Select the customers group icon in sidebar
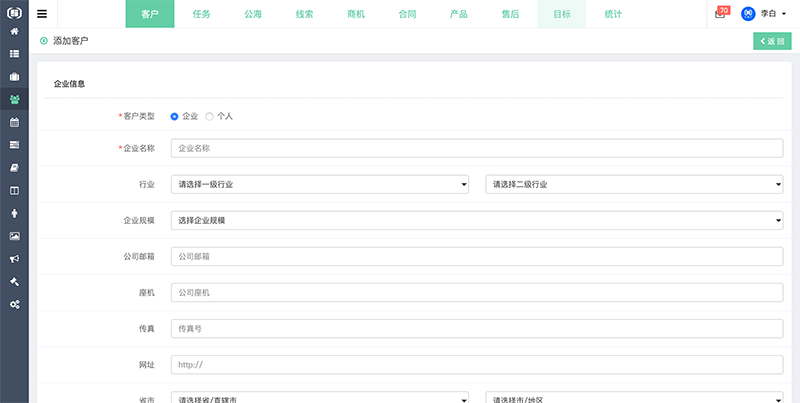Screen dimensions: 800x403 pos(14,99)
